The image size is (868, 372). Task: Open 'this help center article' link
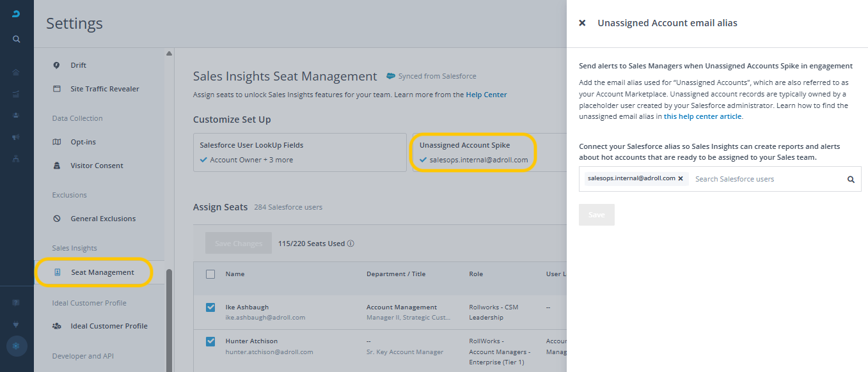point(702,116)
